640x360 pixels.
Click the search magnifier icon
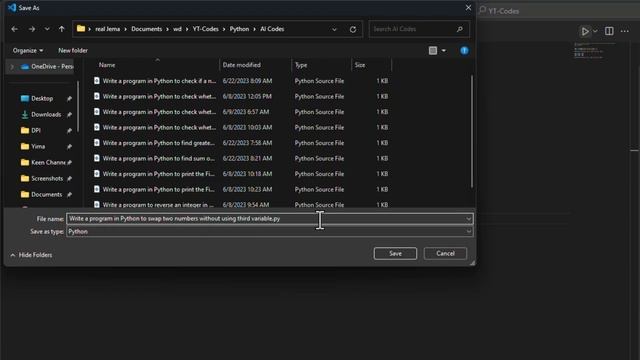click(x=460, y=29)
